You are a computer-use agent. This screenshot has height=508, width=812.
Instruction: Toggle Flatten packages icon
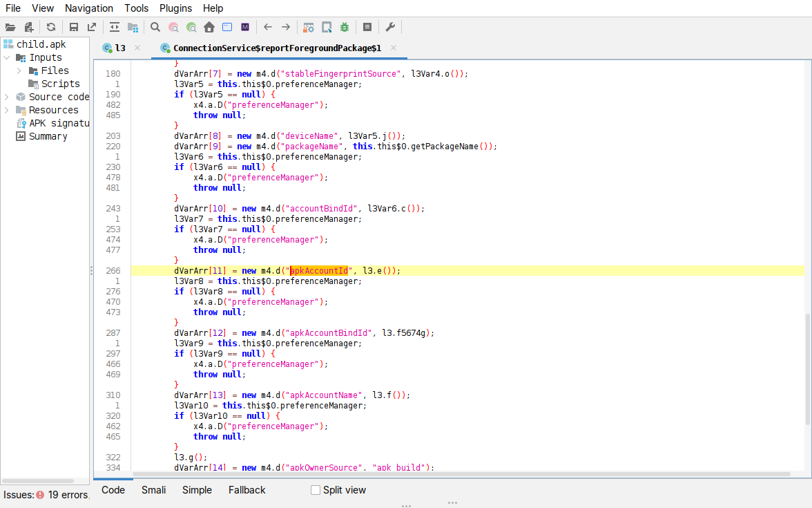tap(133, 28)
